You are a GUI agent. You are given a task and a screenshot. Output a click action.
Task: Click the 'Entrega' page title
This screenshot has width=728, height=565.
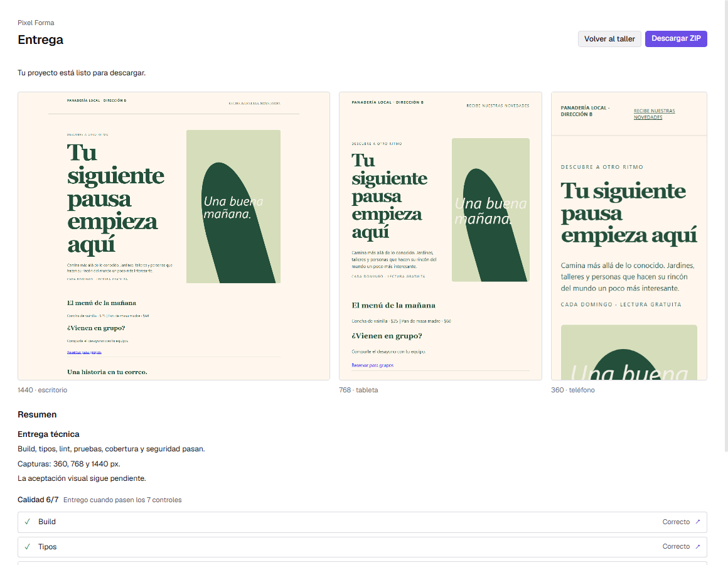[x=40, y=40]
